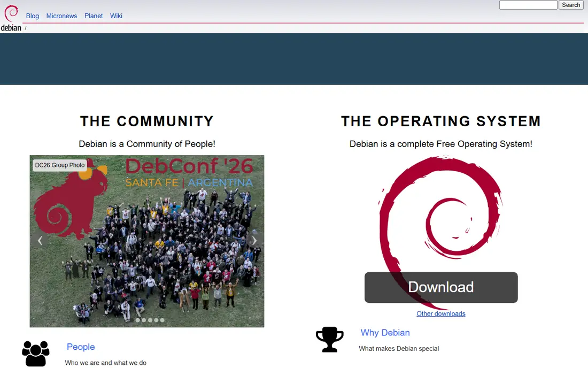Screen dimensions: 588x368
Task: Click text 'What makes Debian special'
Action: tap(399, 349)
